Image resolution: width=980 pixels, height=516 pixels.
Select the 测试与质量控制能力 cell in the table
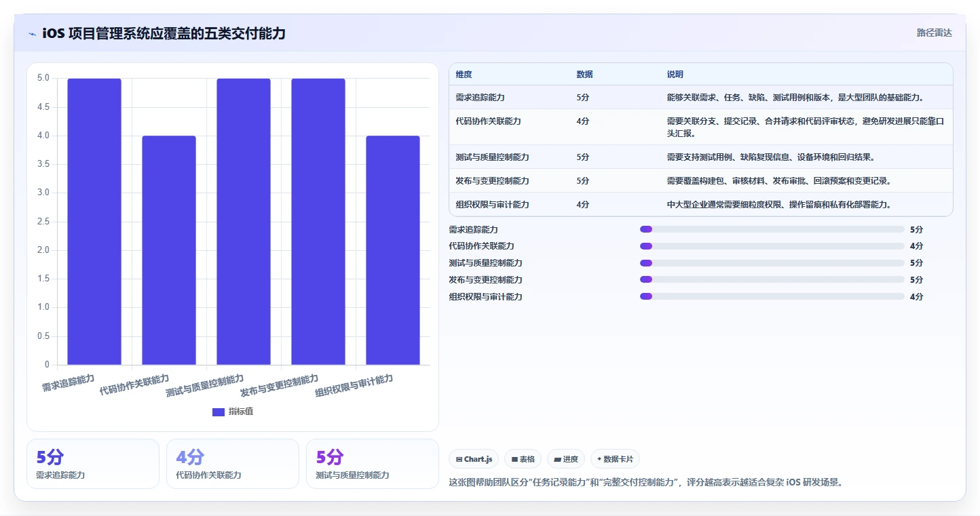493,157
